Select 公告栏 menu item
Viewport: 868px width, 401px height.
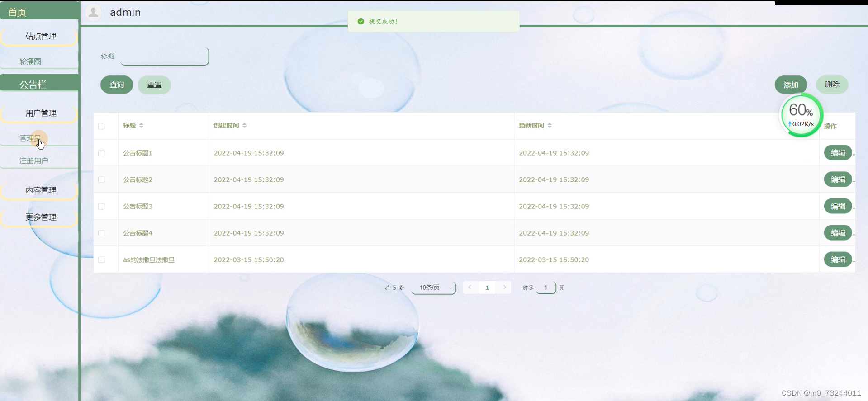[x=40, y=84]
